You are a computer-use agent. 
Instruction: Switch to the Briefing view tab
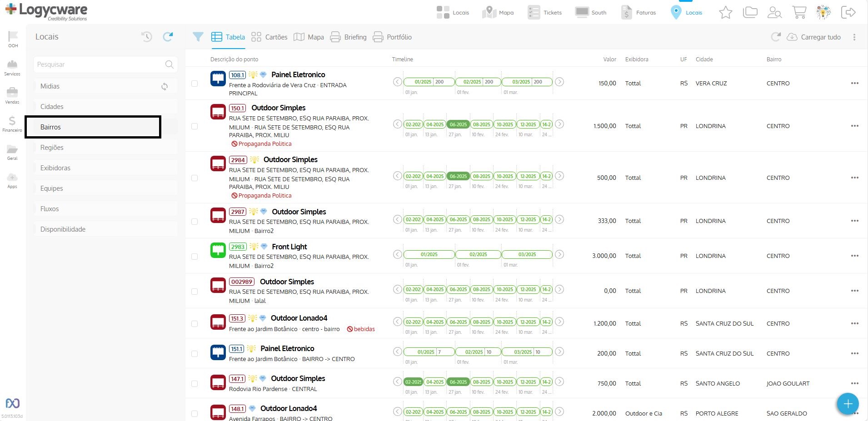[349, 37]
